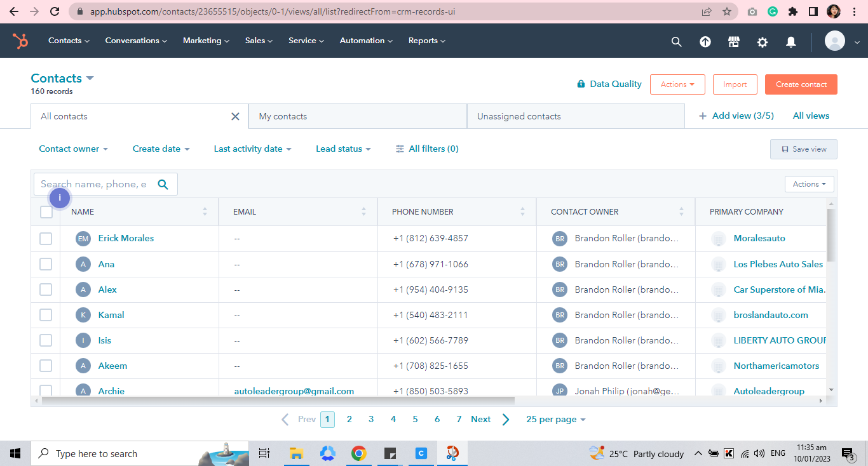Open Data Quality

609,84
